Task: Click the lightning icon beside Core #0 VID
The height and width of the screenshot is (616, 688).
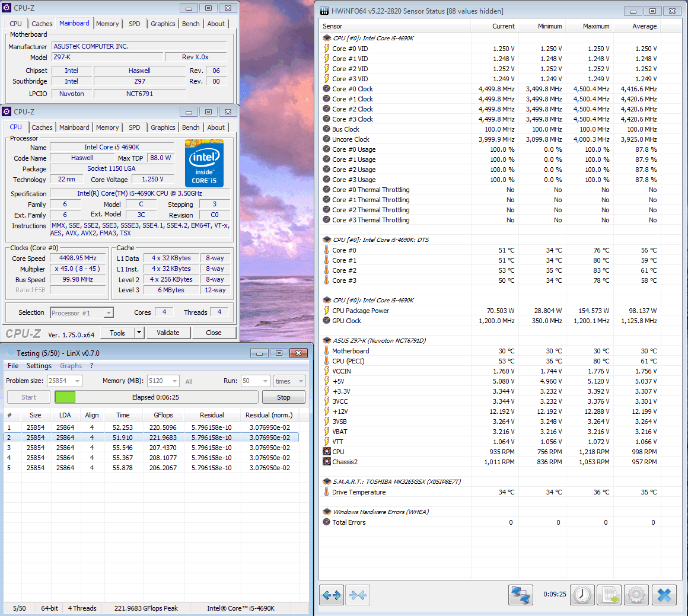Action: click(x=326, y=49)
